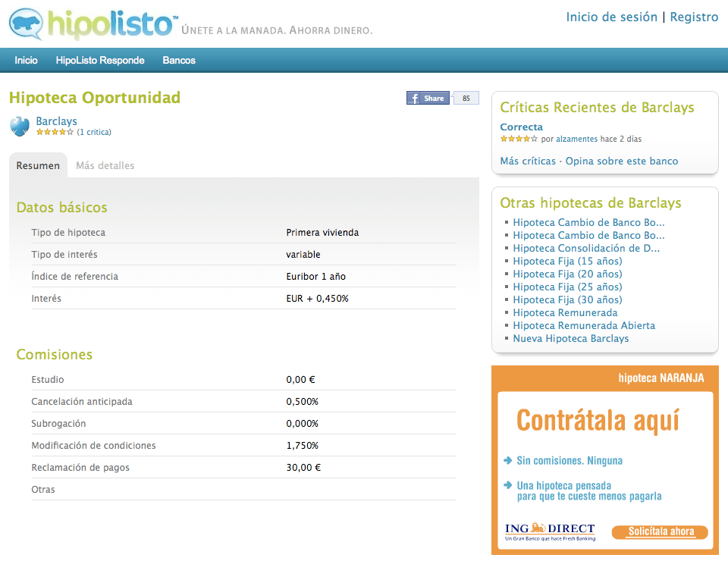Click the Otras hipotecas de Barclays heading
This screenshot has height=561, width=728.
point(591,203)
